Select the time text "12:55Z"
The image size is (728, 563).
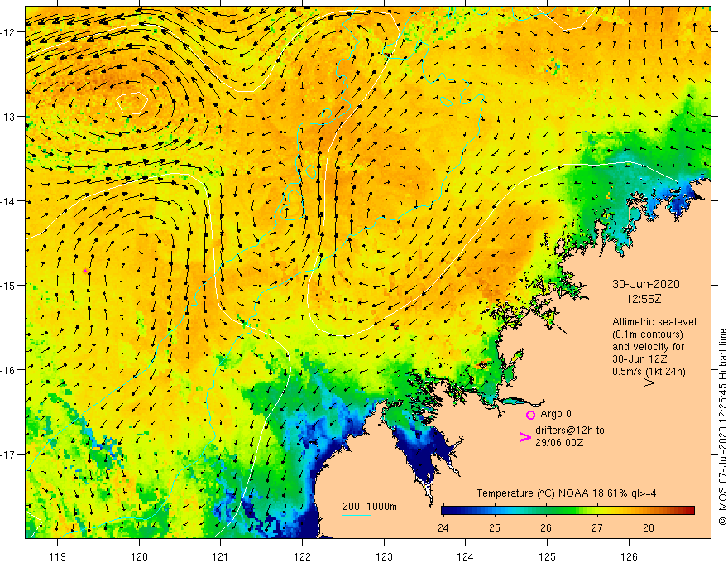(644, 299)
